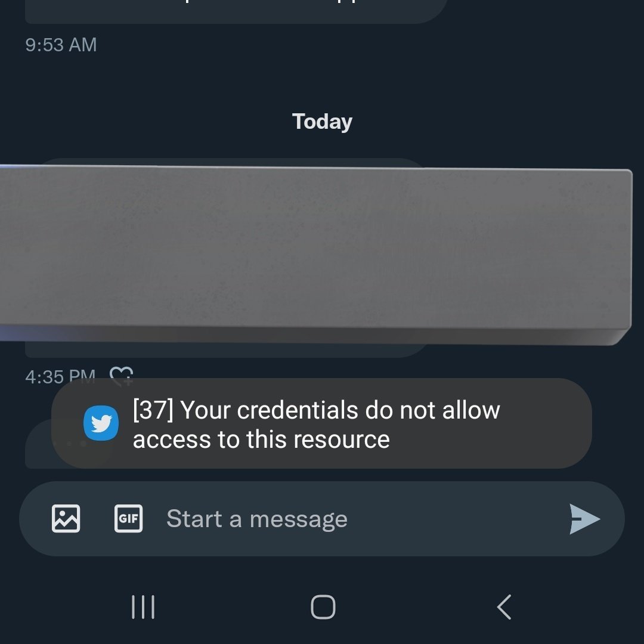644x644 pixels.
Task: Tap the 4:35 PM timestamp
Action: click(x=60, y=376)
